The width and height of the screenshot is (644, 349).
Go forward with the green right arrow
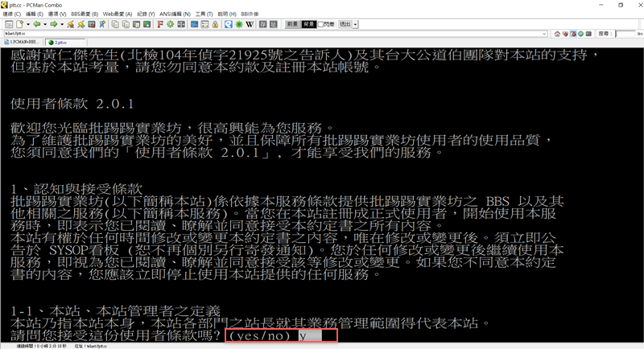54,24
